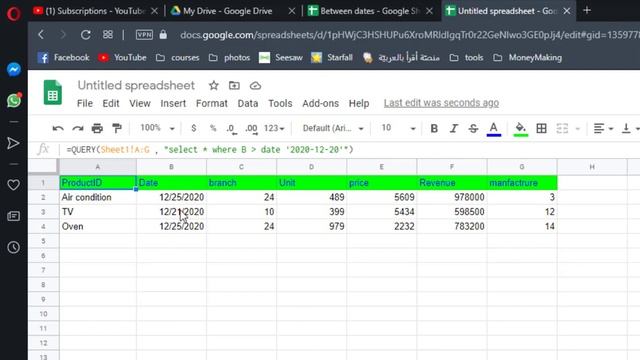Open the zoom 100% dropdown
The width and height of the screenshot is (640, 360).
[x=157, y=128]
